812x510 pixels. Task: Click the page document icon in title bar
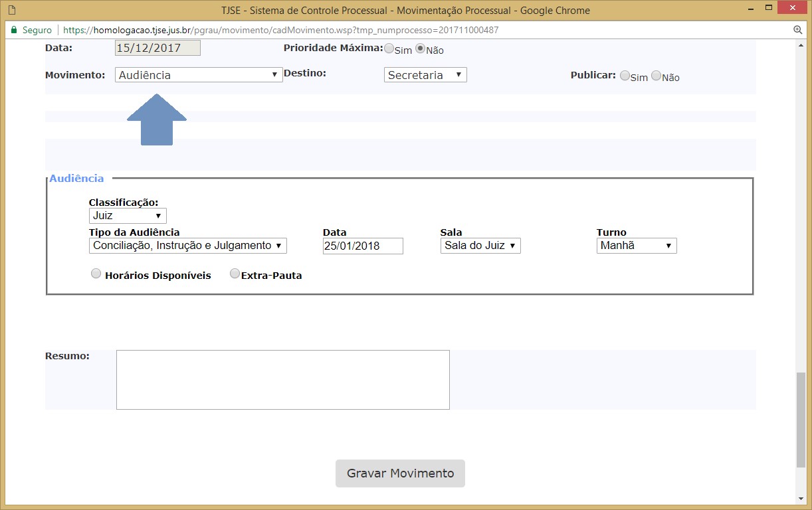pyautogui.click(x=11, y=10)
